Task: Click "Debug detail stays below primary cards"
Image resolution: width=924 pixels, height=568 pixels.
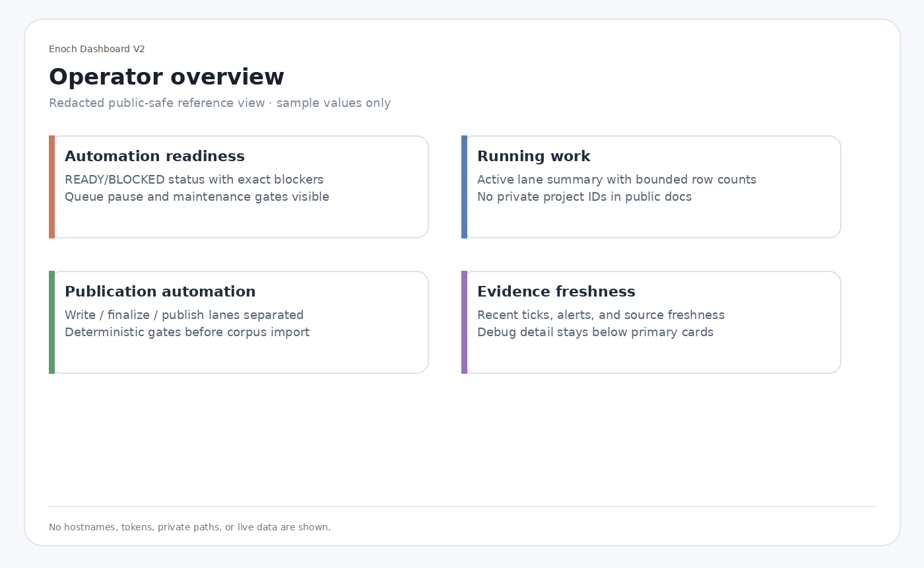Action: (595, 332)
